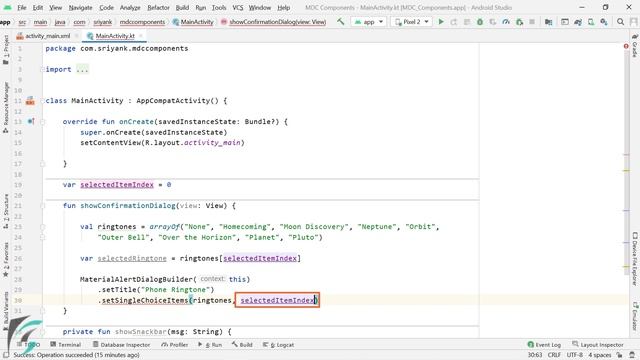Open the Run tool window button
Viewport: 640px width, 360px height.
point(210,345)
